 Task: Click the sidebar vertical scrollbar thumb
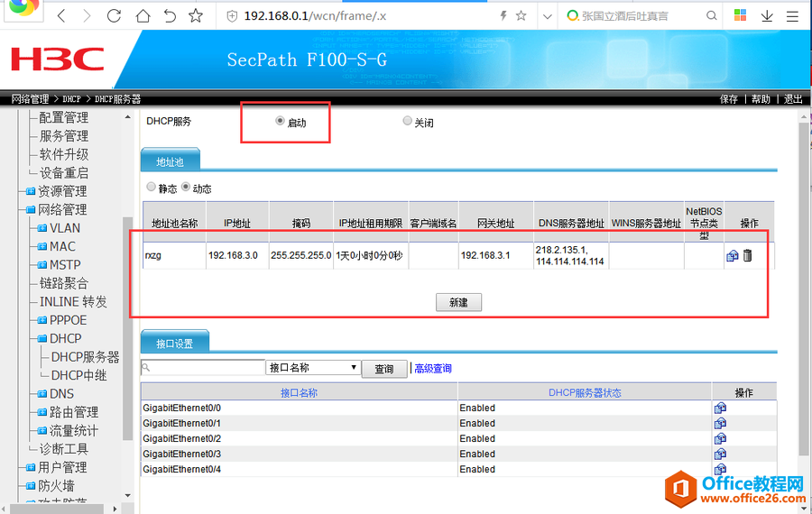pos(127,329)
